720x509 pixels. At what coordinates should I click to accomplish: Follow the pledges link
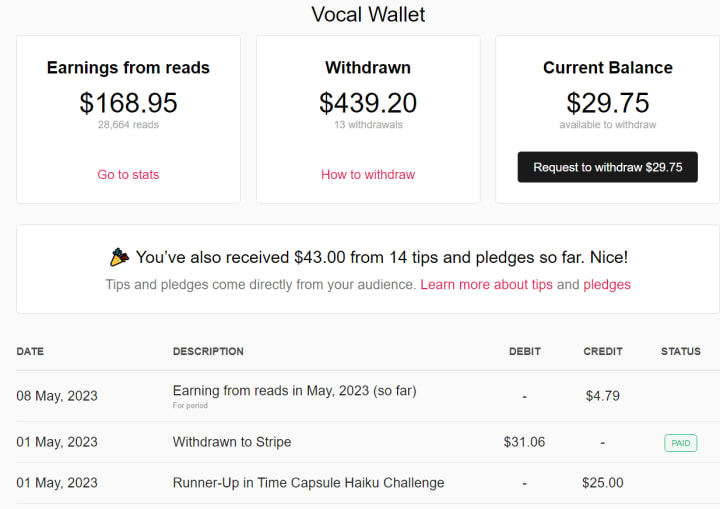607,284
